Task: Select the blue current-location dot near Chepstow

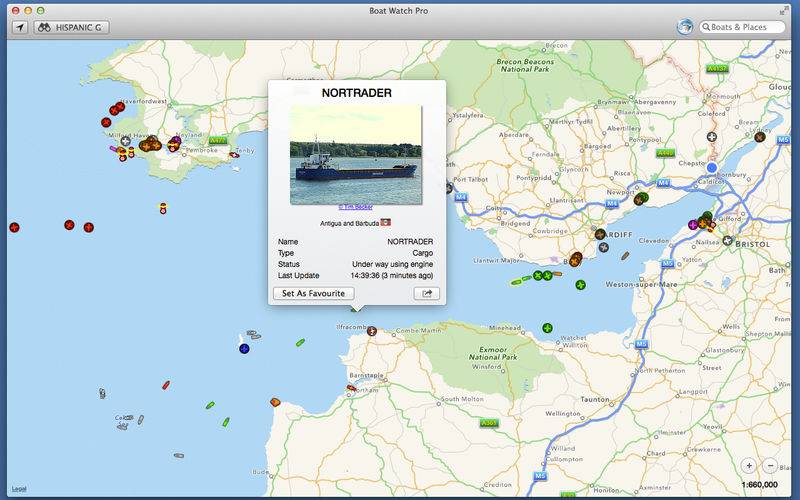Action: 712,168
